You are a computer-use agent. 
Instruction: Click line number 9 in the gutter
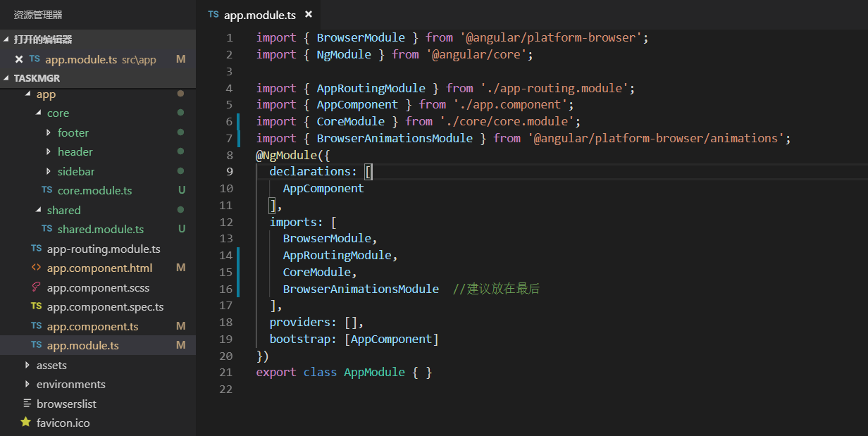tap(225, 171)
